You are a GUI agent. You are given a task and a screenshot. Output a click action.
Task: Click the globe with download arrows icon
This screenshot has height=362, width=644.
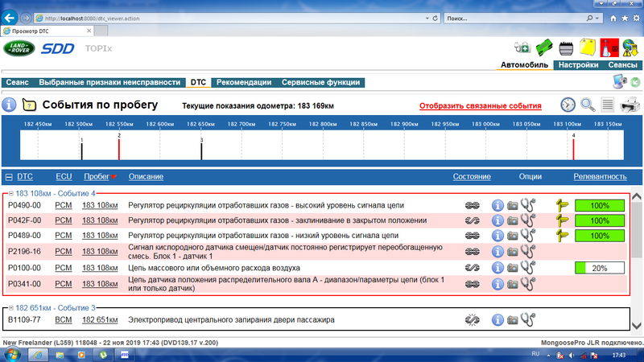pos(630,47)
